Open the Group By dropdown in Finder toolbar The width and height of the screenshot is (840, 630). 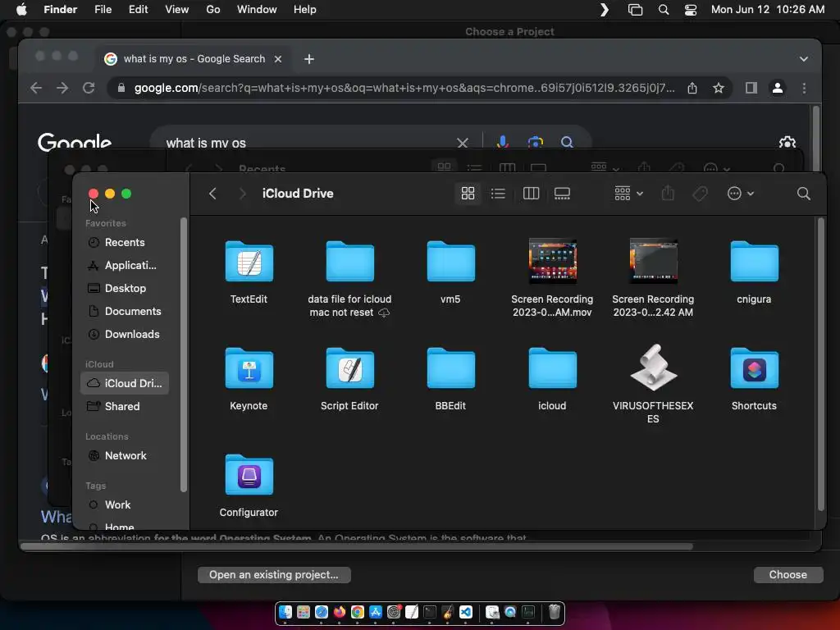pyautogui.click(x=628, y=194)
